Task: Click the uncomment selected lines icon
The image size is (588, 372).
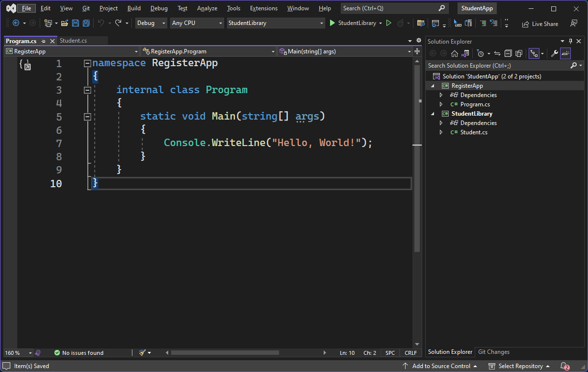Action: 494,23
